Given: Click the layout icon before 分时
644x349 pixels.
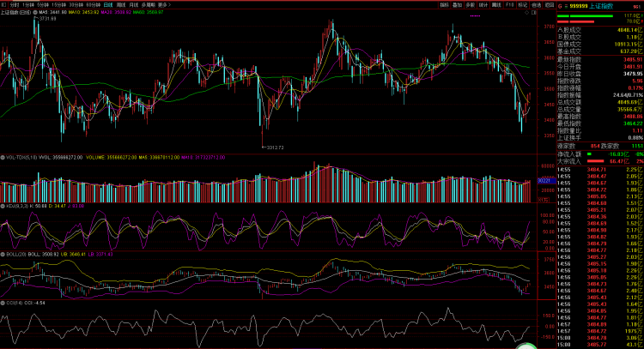Looking at the screenshot, I should [4, 5].
